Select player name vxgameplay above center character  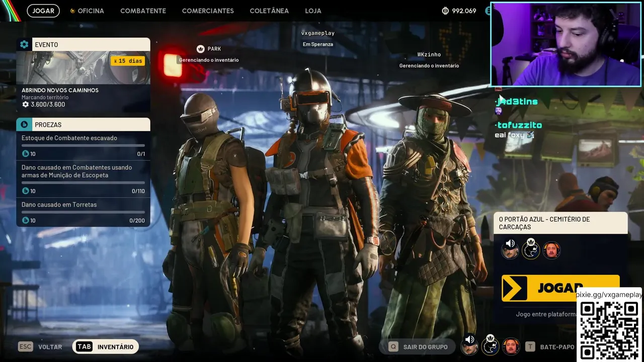[318, 33]
